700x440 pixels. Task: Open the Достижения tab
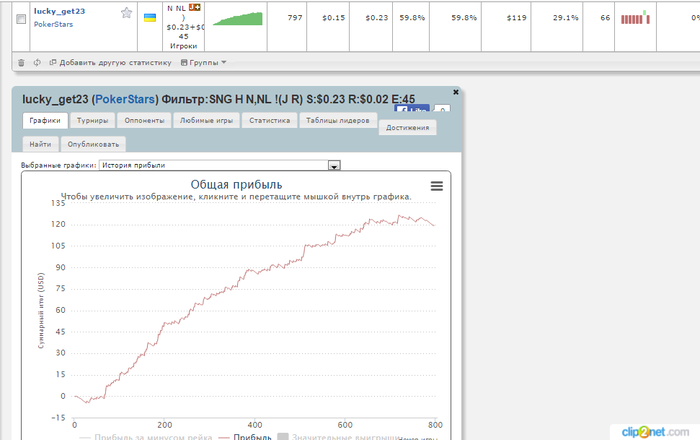[x=408, y=128]
